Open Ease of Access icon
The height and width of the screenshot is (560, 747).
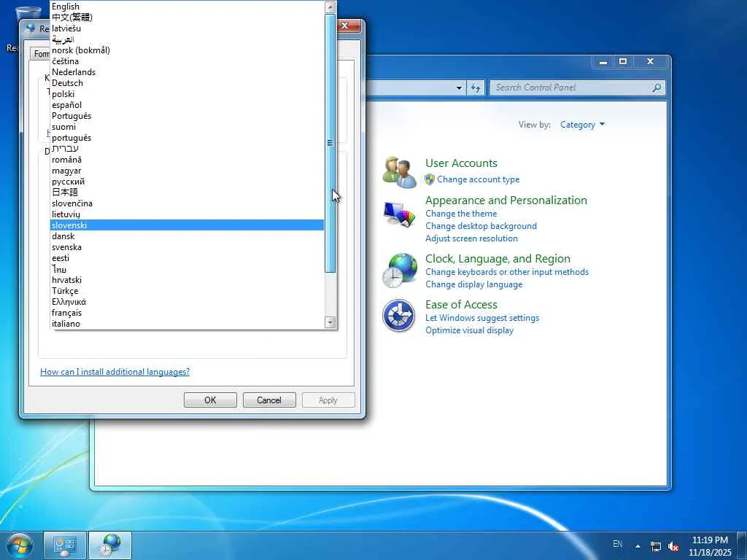[399, 315]
